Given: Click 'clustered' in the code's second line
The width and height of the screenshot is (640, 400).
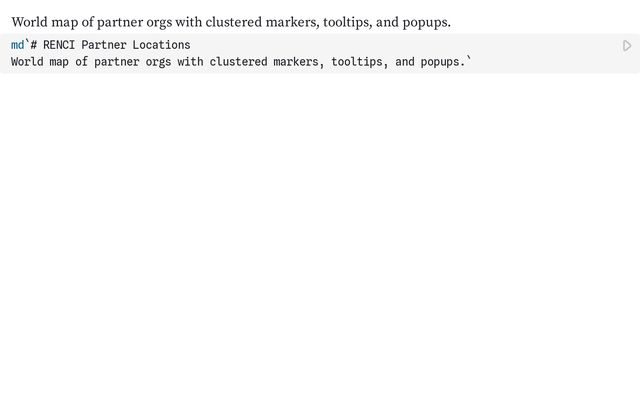Looking at the screenshot, I should [x=238, y=62].
